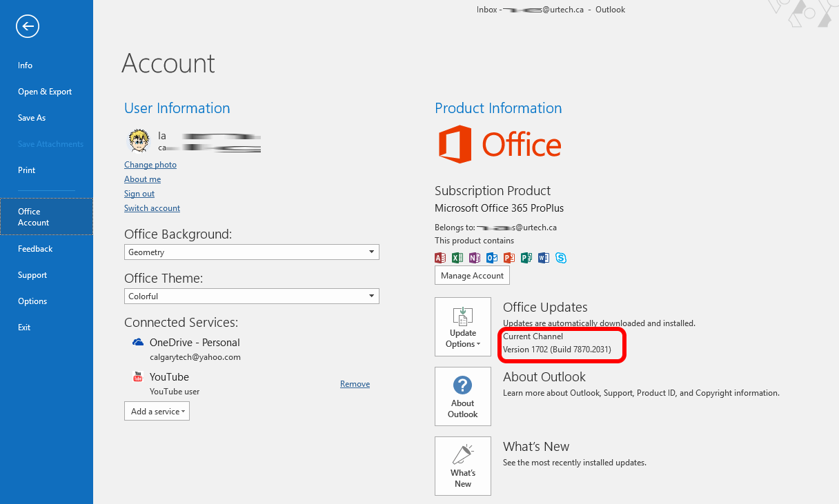Viewport: 839px width, 504px height.
Task: Open What's New updates tile
Action: click(462, 466)
